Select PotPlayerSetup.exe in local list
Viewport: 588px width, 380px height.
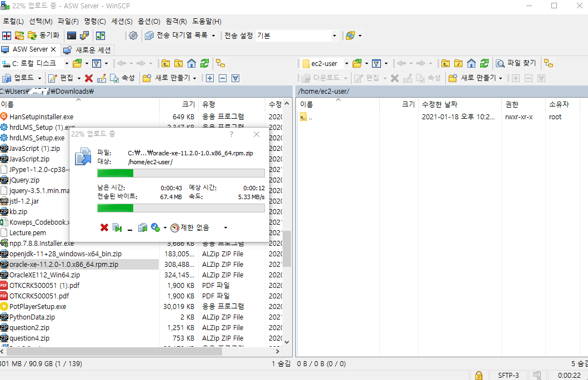[x=38, y=307]
